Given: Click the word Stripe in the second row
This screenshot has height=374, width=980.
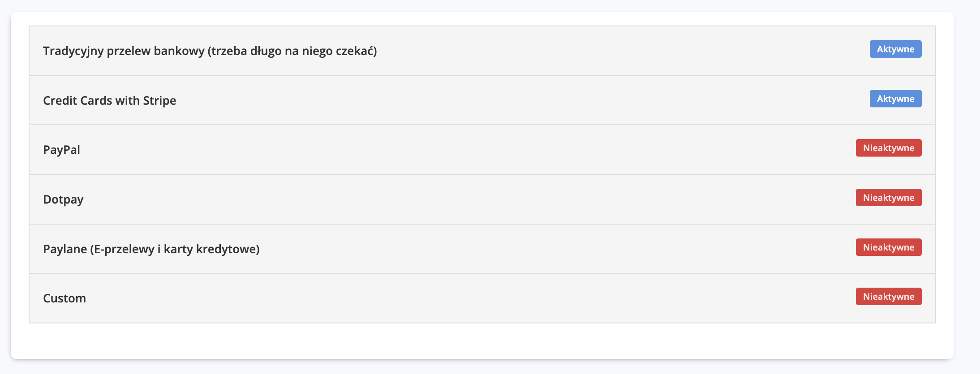Looking at the screenshot, I should [159, 101].
